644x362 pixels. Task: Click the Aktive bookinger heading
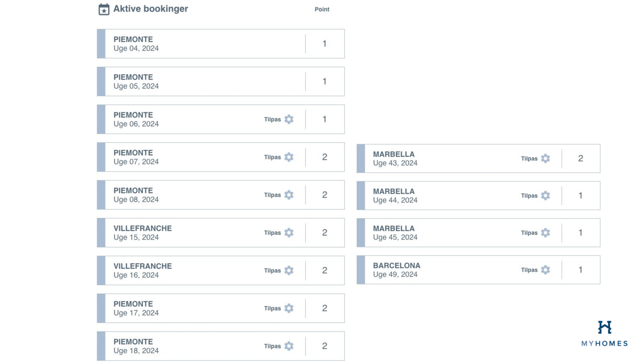click(x=151, y=9)
